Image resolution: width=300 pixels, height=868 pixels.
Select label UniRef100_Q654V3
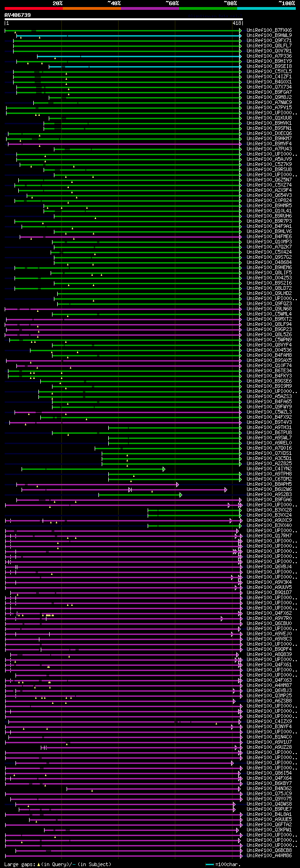point(269,195)
